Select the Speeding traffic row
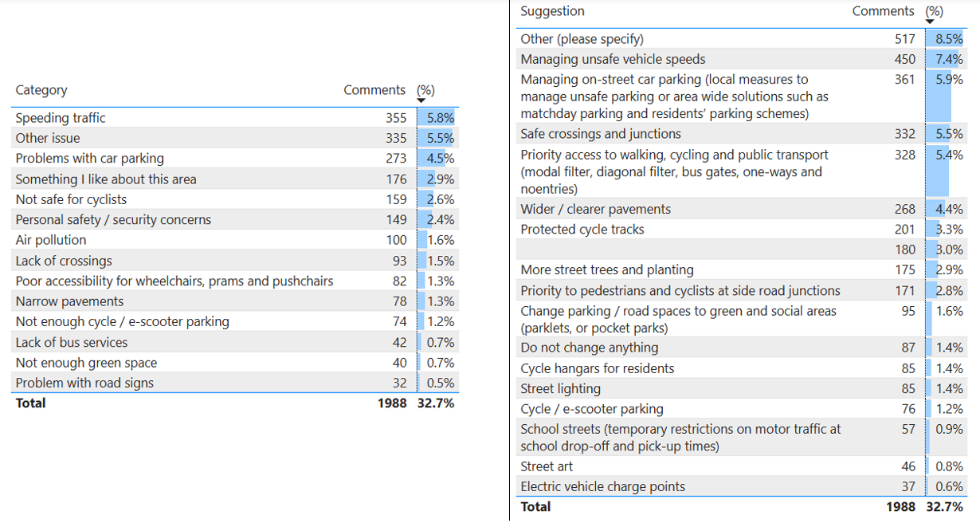 (61, 118)
